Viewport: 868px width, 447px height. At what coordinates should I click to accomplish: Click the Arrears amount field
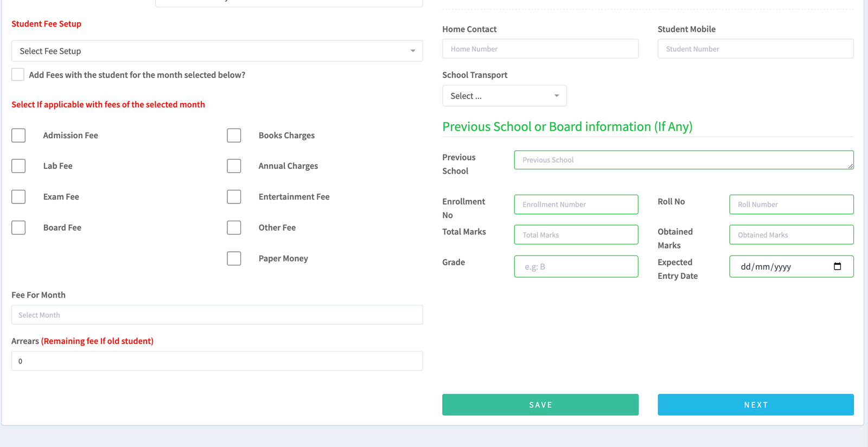point(217,361)
